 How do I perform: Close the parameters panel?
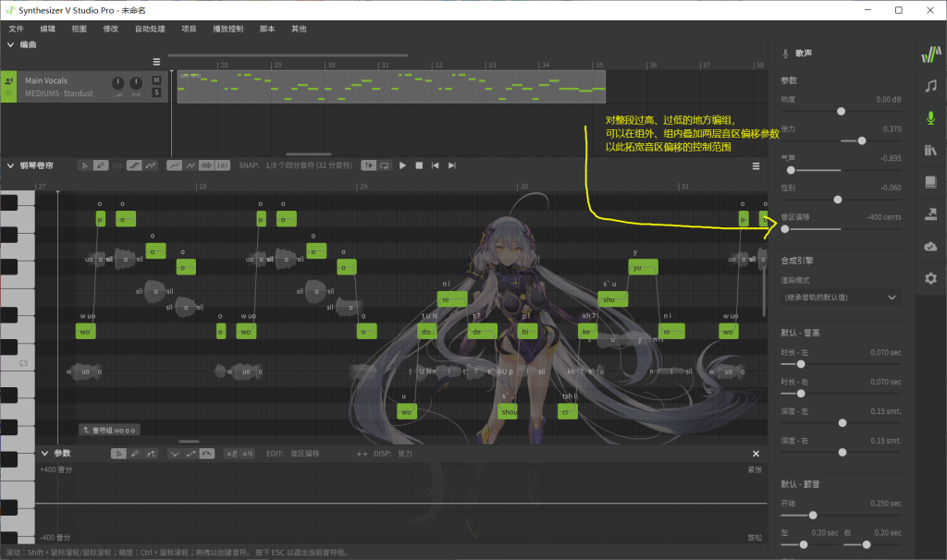click(756, 454)
